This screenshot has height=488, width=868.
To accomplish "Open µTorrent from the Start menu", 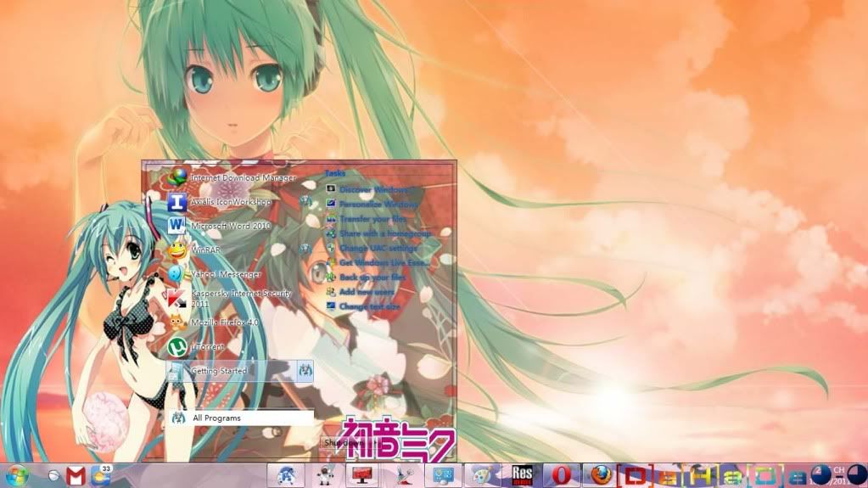I will coord(207,347).
